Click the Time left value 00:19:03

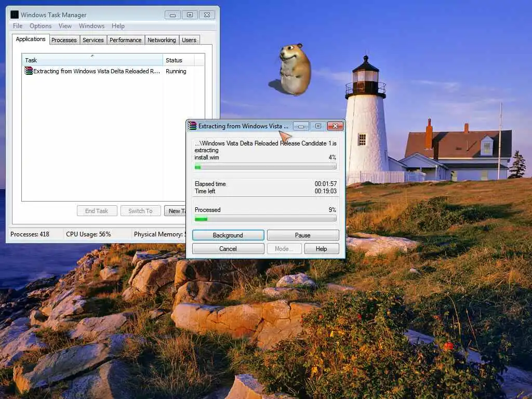pyautogui.click(x=325, y=191)
